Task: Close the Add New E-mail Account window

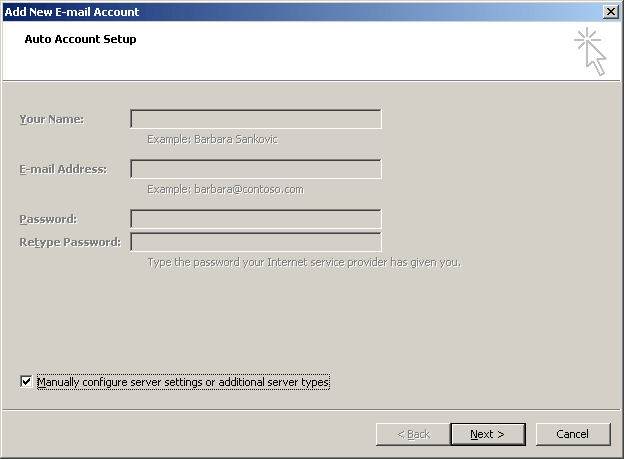Action: coord(611,11)
